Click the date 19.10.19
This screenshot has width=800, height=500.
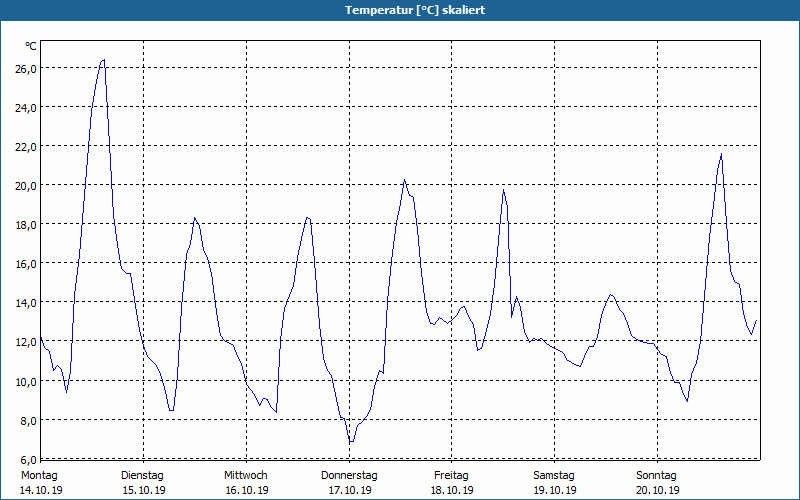coord(555,490)
